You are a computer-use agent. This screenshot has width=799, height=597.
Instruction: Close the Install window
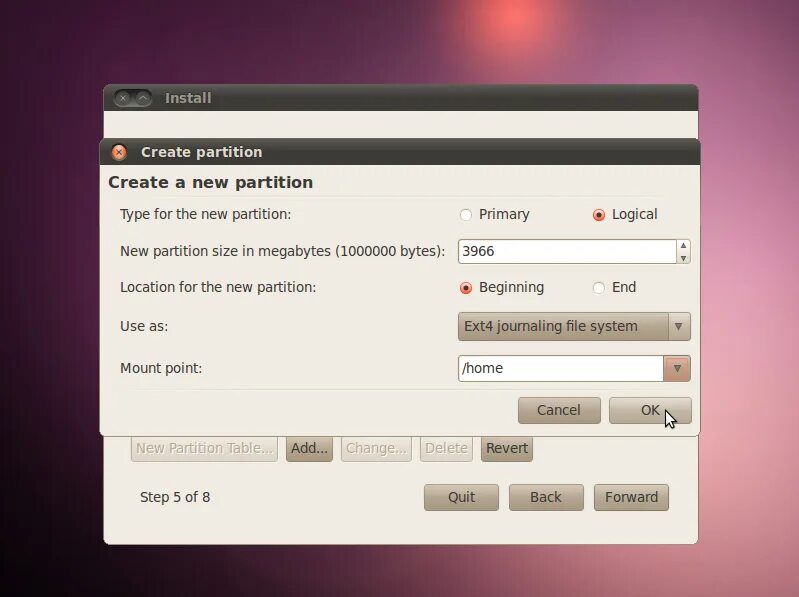123,98
